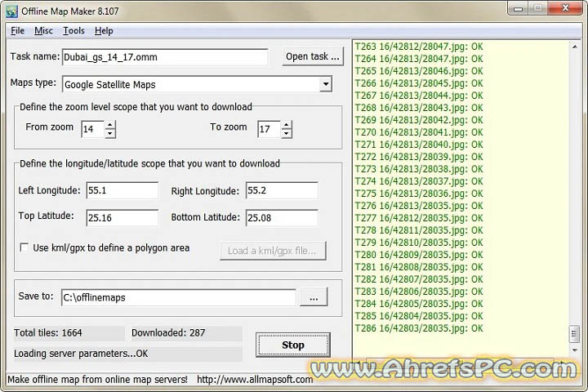Click log line T271 16/42813/28040.jpg

[419, 145]
